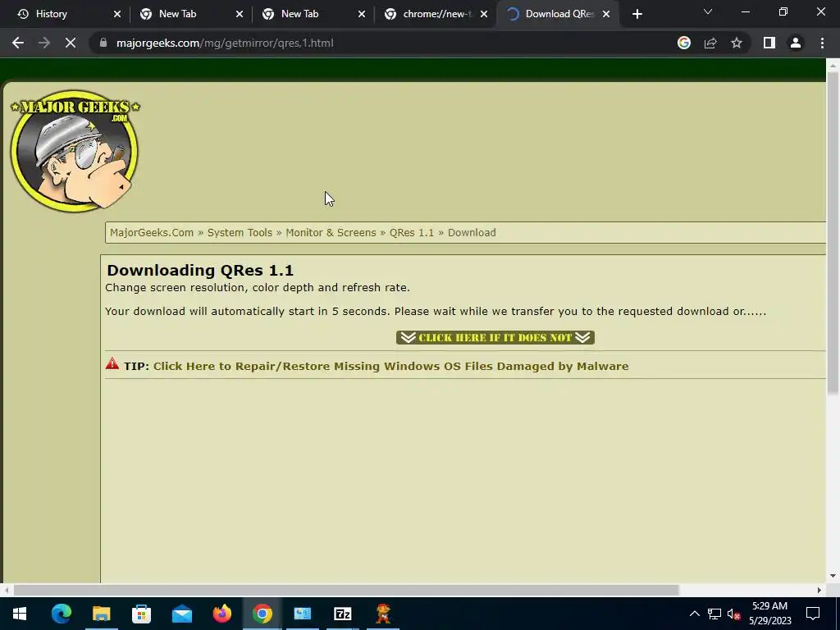Image resolution: width=840 pixels, height=630 pixels.
Task: Open the Google account icon in address bar
Action: [684, 43]
